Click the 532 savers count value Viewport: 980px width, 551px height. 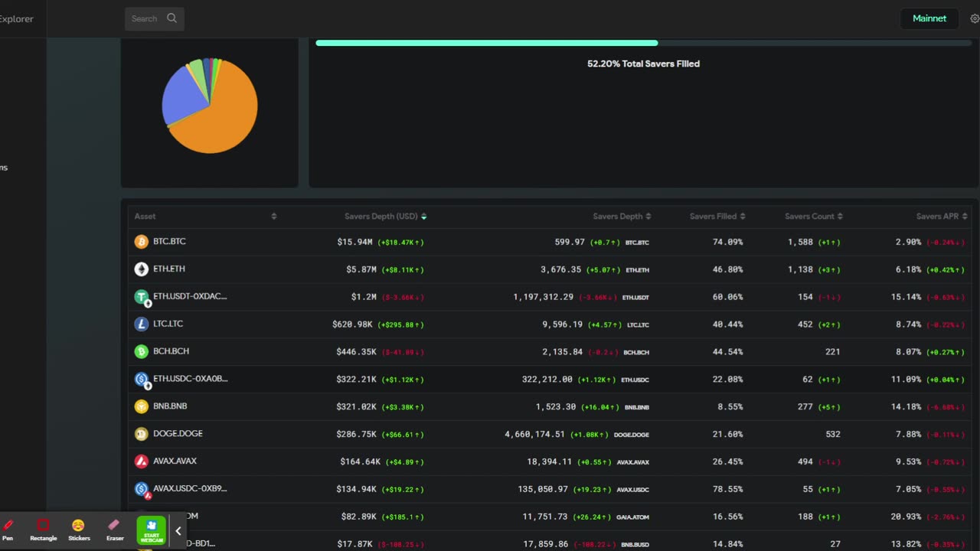coord(832,435)
